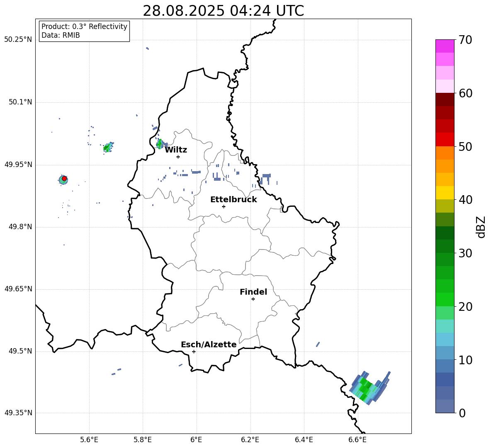Click the 49.5°N latitude label
Image resolution: width=491 pixels, height=448 pixels.
20,351
